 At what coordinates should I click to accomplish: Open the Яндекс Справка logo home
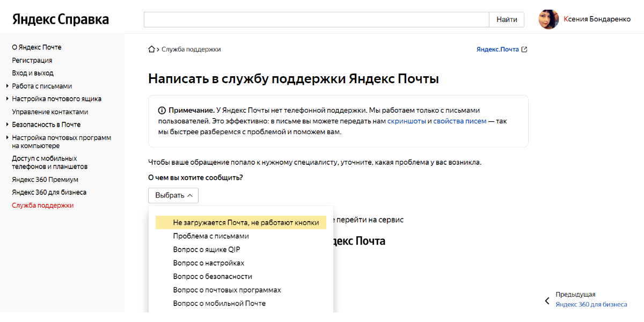point(61,20)
